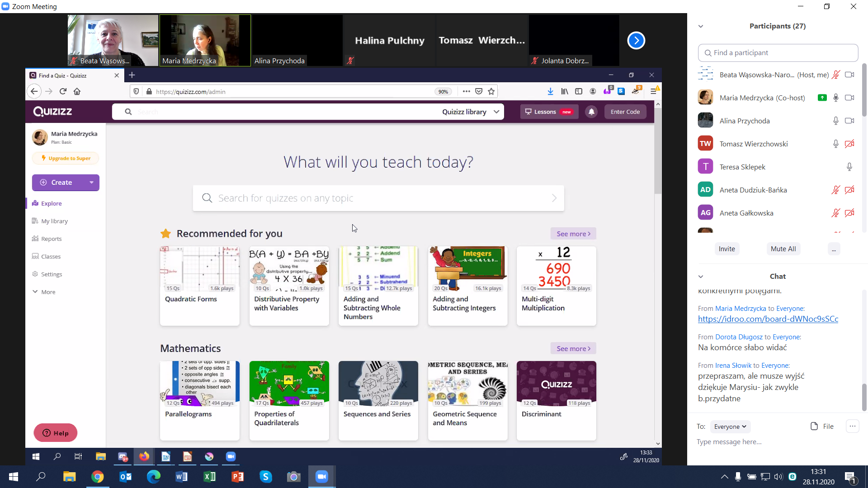Submit the quiz search with arrow
Image resolution: width=868 pixels, height=488 pixels.
[x=554, y=198]
